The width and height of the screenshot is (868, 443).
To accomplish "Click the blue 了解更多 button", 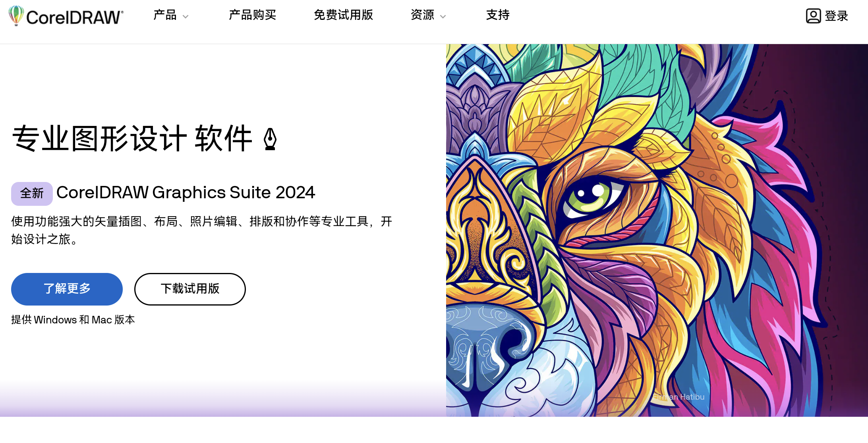I will 67,289.
